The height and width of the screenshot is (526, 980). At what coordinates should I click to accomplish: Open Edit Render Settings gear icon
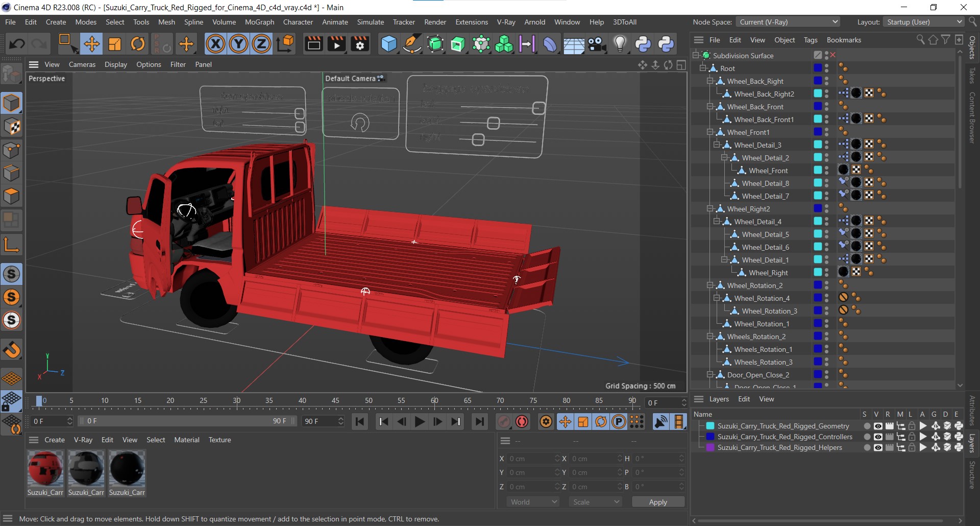pyautogui.click(x=360, y=44)
